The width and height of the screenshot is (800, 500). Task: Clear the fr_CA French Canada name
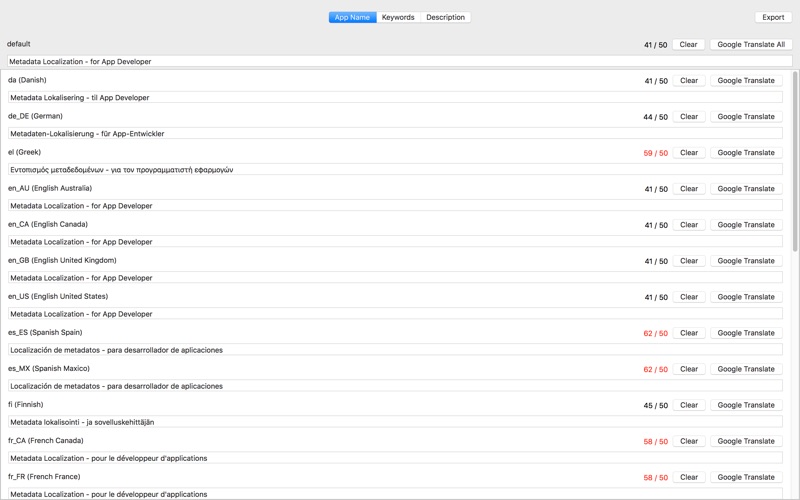coord(688,441)
